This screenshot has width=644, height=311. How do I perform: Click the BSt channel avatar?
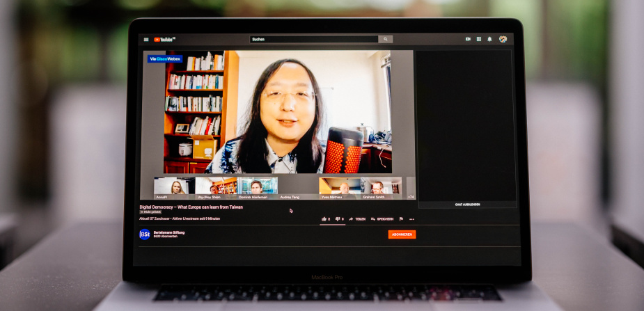click(144, 234)
